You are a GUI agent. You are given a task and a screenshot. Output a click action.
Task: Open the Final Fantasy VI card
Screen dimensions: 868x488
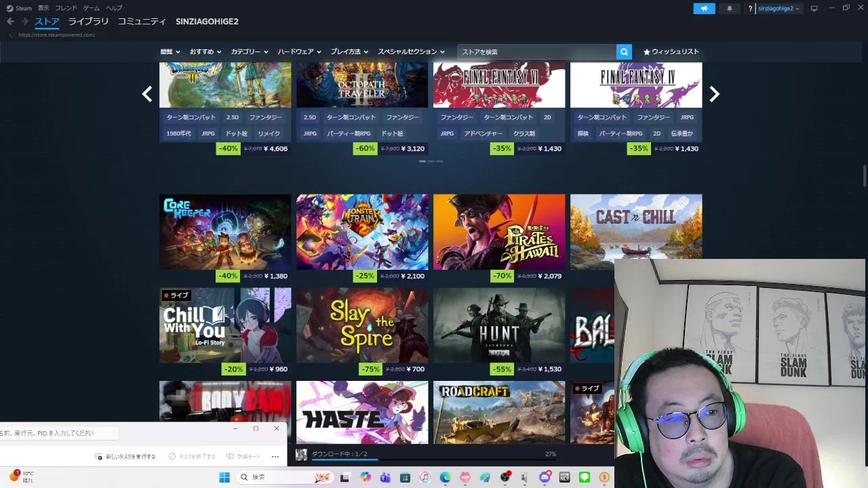pyautogui.click(x=499, y=85)
